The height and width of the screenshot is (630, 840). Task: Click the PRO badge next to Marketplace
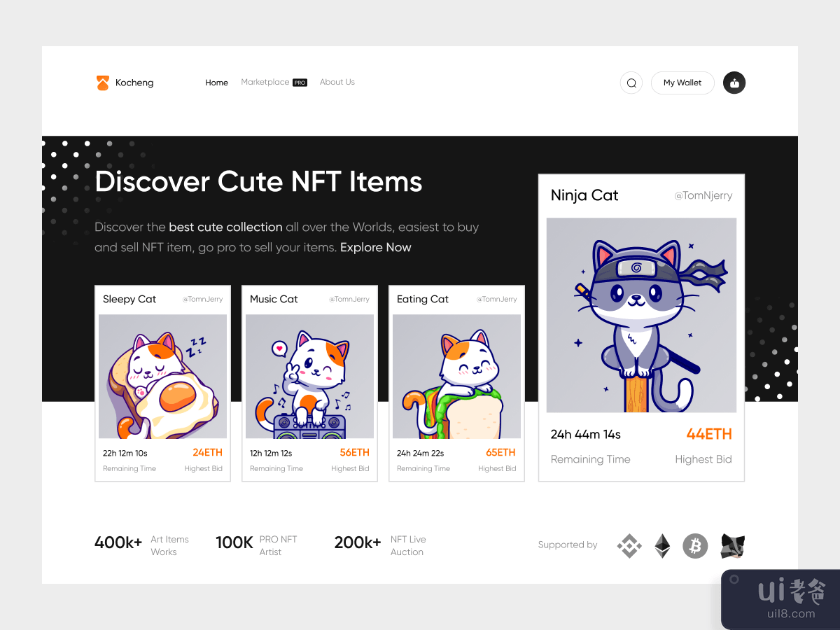coord(300,82)
